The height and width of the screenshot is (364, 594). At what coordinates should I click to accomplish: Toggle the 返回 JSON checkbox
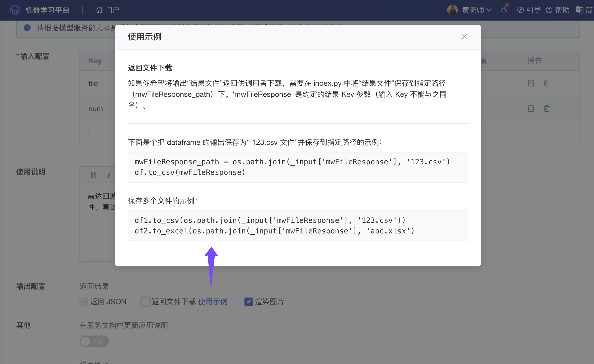(x=84, y=301)
